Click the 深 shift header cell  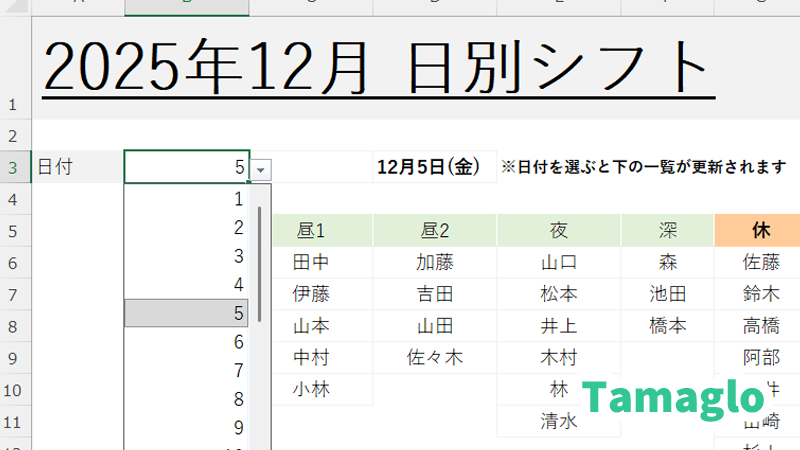(667, 231)
